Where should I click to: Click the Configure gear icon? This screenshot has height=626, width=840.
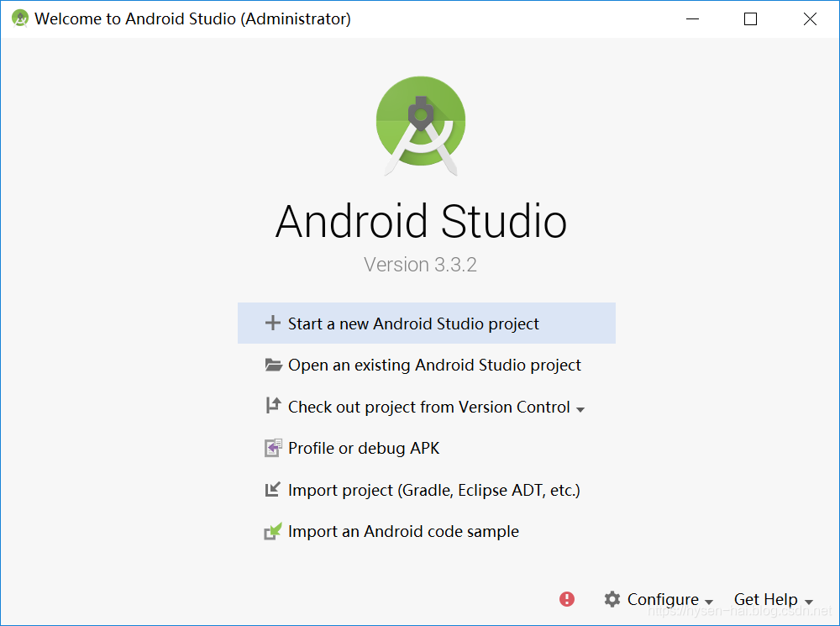click(x=612, y=598)
